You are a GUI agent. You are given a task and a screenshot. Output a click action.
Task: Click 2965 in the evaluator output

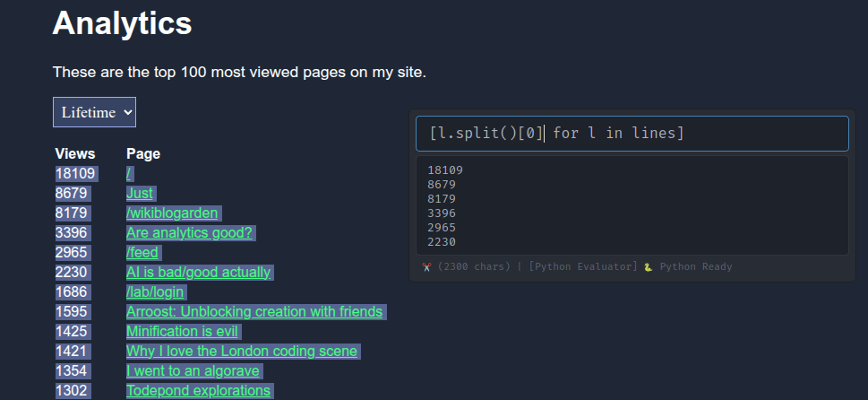pyautogui.click(x=442, y=228)
